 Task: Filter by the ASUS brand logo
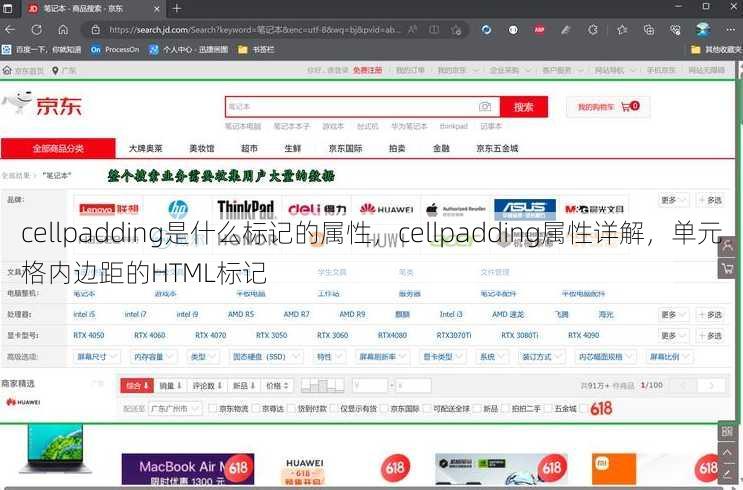click(x=525, y=209)
